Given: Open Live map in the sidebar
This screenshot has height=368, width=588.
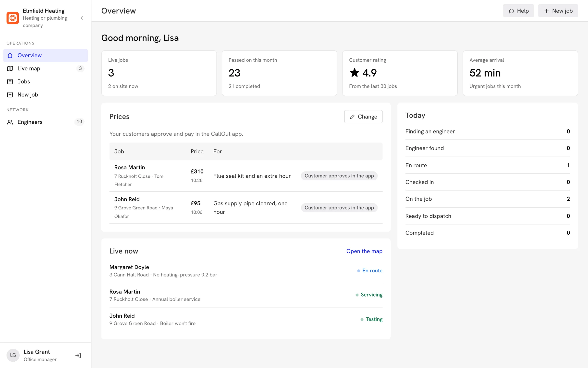Looking at the screenshot, I should point(46,68).
